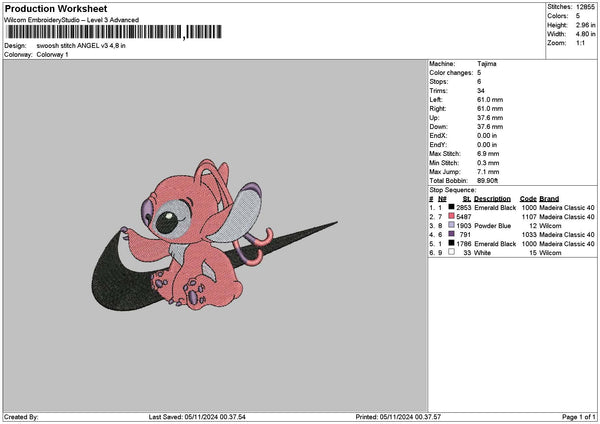Click the 'Powder Blue' description text
The height and width of the screenshot is (424, 600).
[492, 226]
